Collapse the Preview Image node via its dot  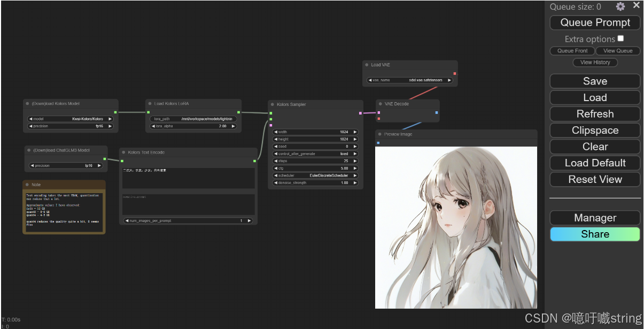pos(379,134)
